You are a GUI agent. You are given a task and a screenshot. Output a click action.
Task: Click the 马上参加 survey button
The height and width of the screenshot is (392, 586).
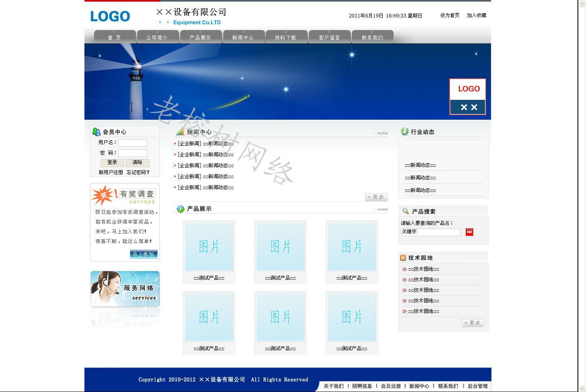[144, 254]
